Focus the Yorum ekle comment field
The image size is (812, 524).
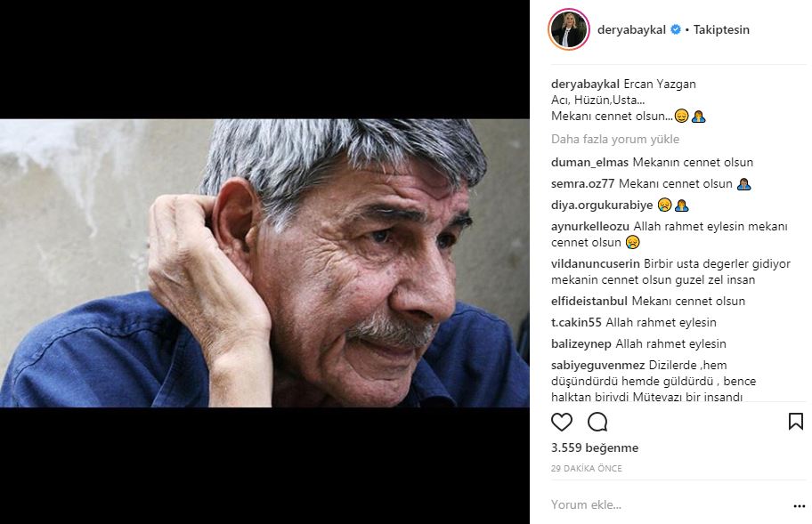(668, 504)
